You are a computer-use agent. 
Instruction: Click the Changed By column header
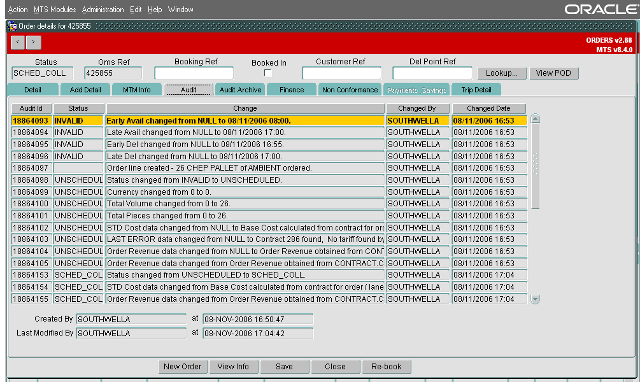pyautogui.click(x=418, y=109)
